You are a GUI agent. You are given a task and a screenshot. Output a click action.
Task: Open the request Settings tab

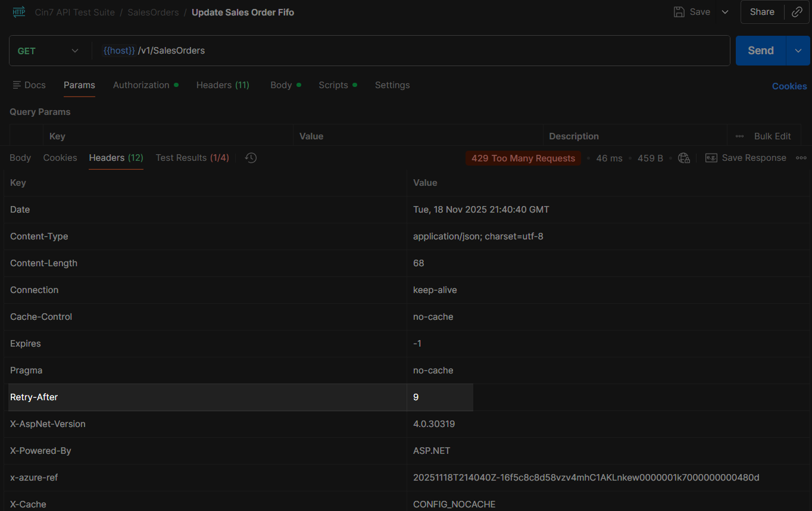[392, 85]
